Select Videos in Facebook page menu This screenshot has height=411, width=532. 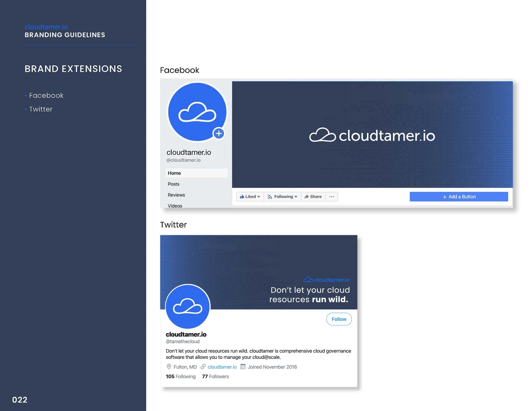175,206
